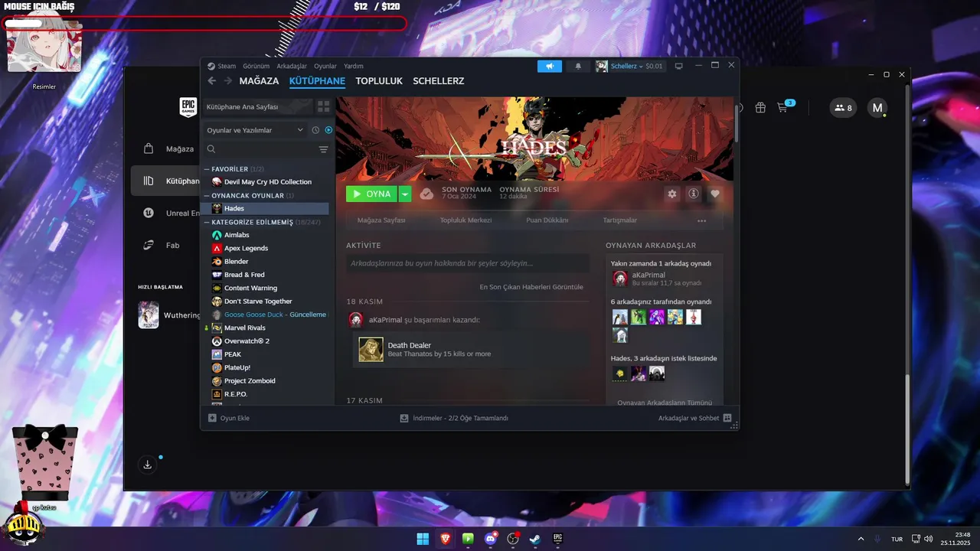
Task: Open Discord from taskbar
Action: point(491,540)
